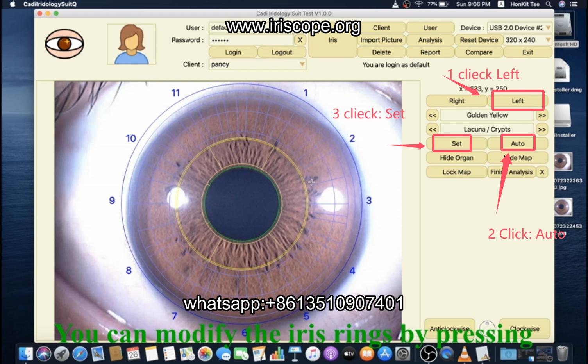Click the battery 77% indicator
588x364 pixels.
point(438,4)
